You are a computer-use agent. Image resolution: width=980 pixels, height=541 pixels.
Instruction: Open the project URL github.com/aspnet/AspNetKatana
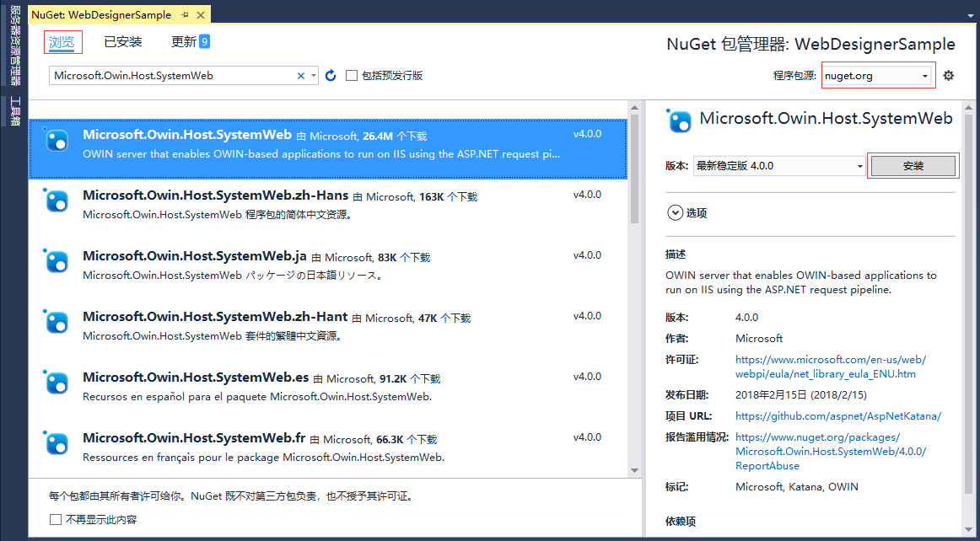coord(838,415)
